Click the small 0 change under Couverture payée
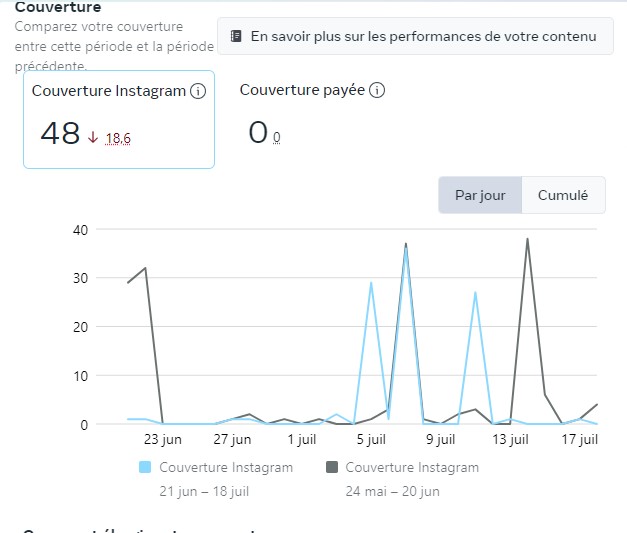The width and height of the screenshot is (627, 533). 276,138
